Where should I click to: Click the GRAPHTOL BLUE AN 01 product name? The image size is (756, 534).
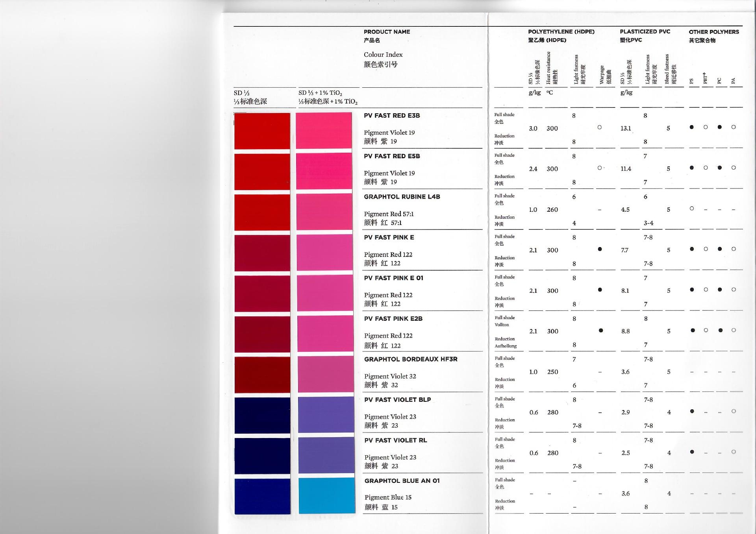click(x=402, y=481)
